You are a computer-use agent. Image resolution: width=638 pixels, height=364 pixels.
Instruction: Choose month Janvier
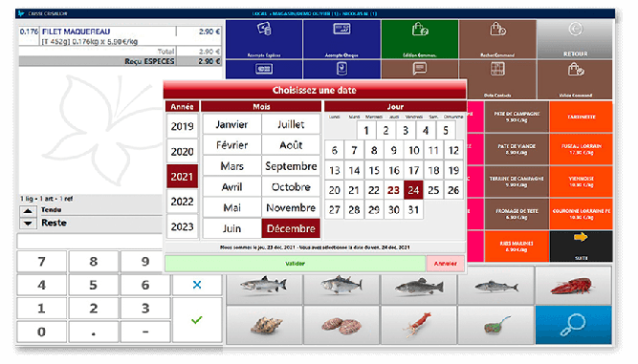(x=231, y=124)
